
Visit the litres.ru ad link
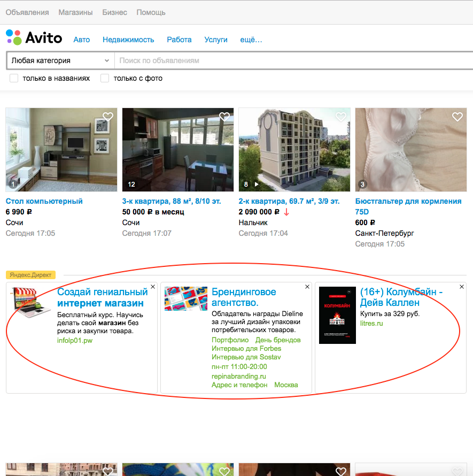click(x=371, y=324)
